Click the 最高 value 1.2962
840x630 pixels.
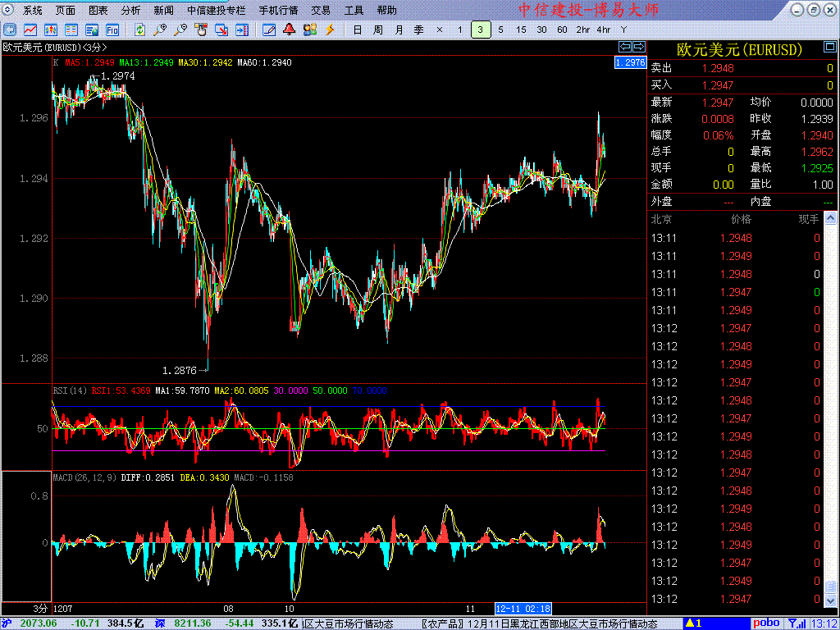pyautogui.click(x=817, y=152)
